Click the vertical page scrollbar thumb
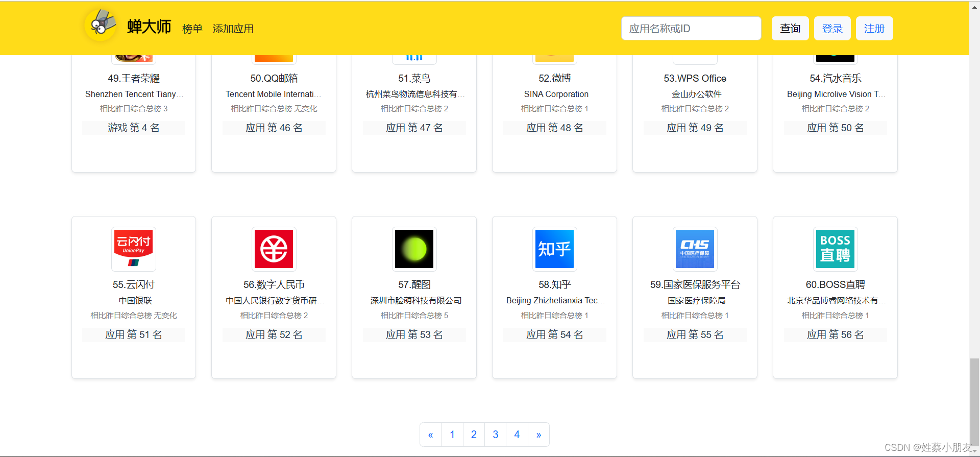The width and height of the screenshot is (980, 457). coord(975,402)
